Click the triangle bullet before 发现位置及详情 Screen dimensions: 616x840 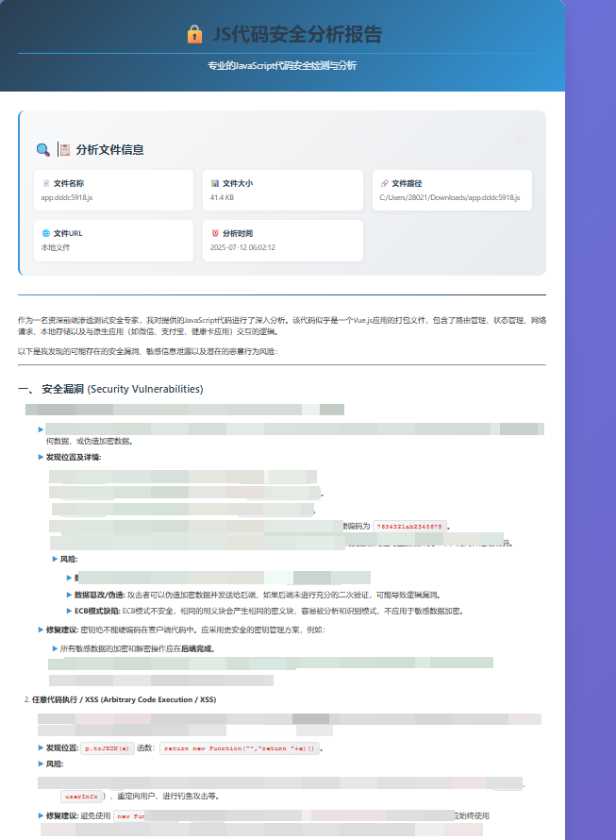tap(41, 457)
